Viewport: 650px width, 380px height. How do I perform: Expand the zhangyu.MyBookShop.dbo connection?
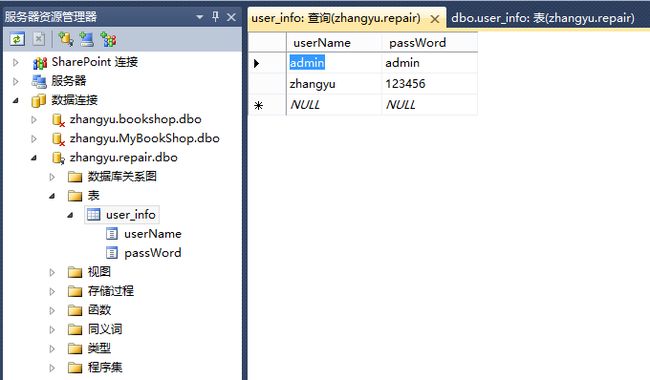click(x=34, y=139)
